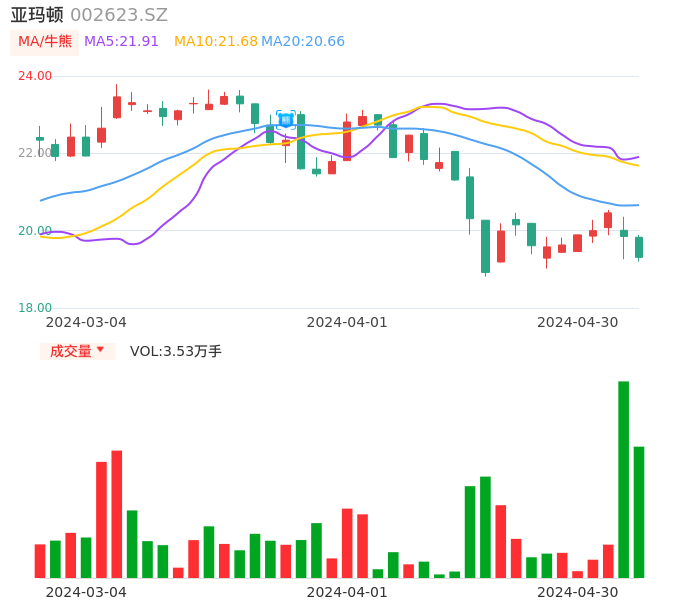Toggle the purple MA5:21.91 legend
The image size is (686, 606).
click(x=121, y=42)
